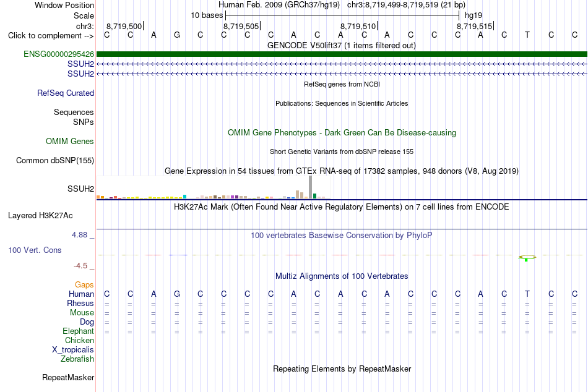Click the Dog species label
This screenshot has width=588, height=392.
(87, 322)
